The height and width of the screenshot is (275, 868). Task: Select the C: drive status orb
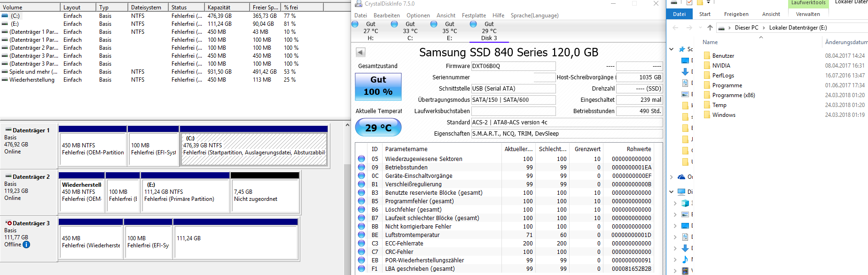394,24
